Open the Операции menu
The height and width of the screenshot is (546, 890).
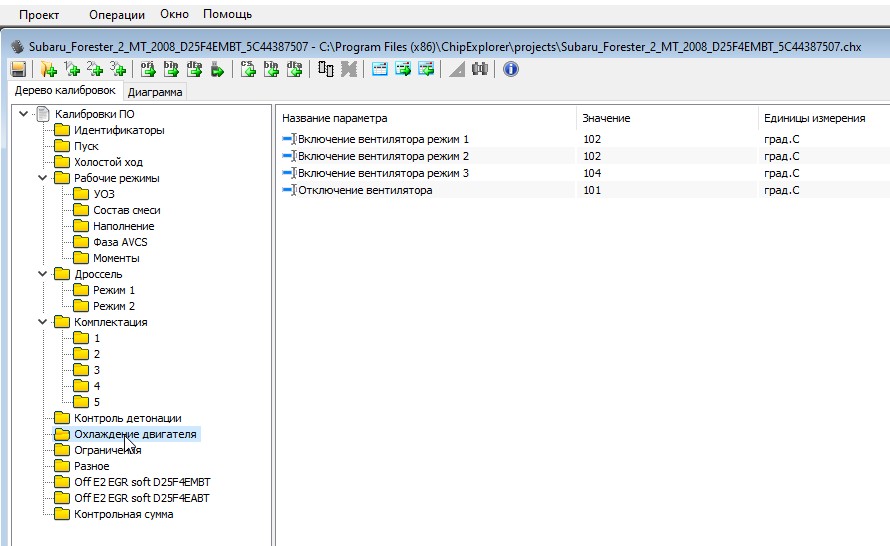[116, 15]
